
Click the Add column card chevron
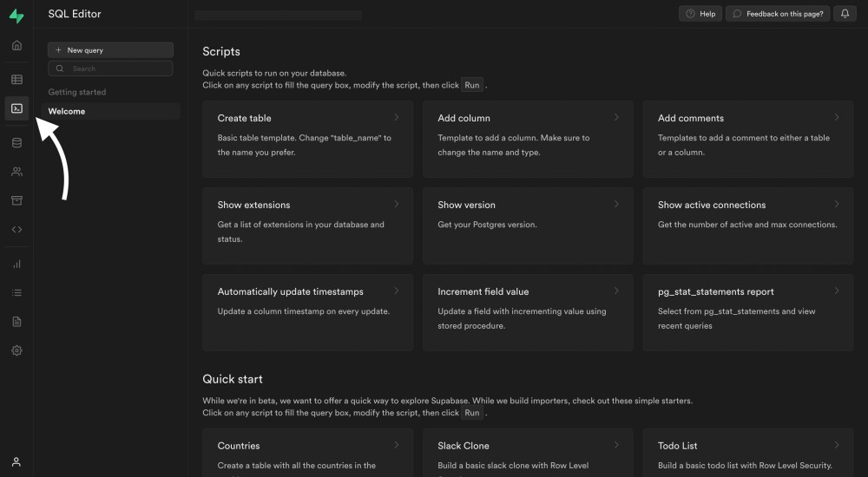(616, 117)
